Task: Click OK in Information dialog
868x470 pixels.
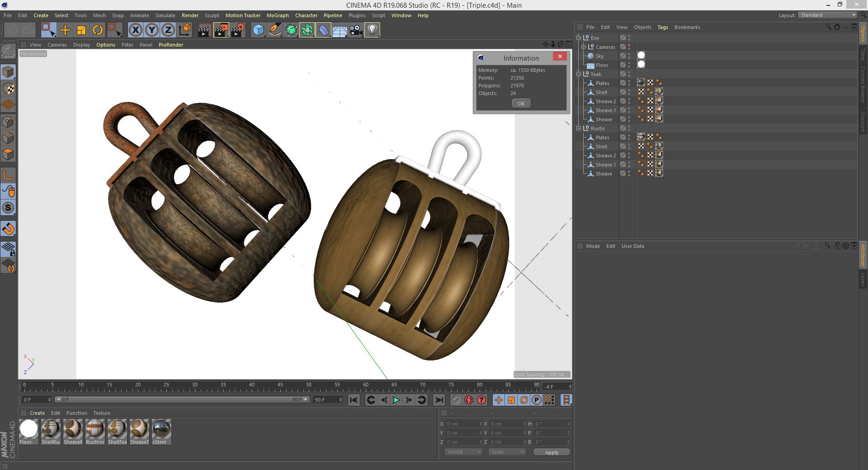Action: click(x=521, y=104)
